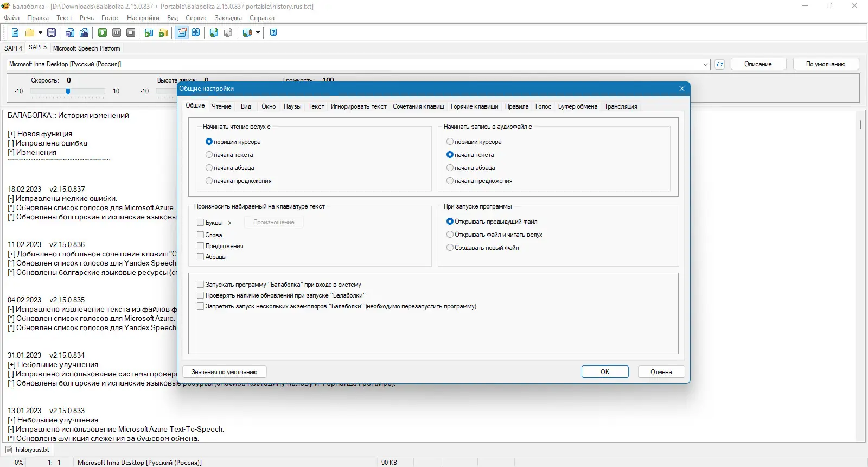The width and height of the screenshot is (868, 467).
Task: Click the save audio file icon
Action: point(70,33)
